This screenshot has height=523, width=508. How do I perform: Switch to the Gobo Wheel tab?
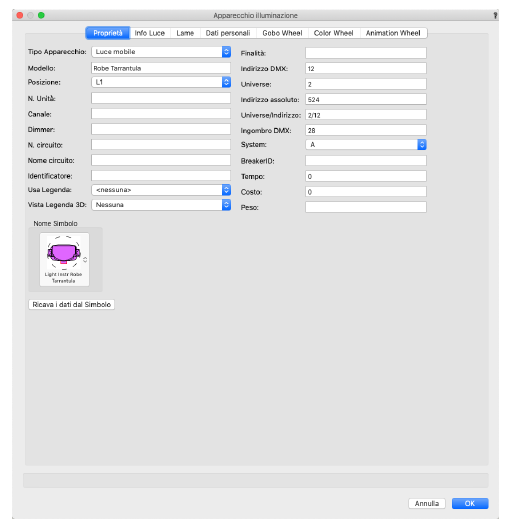[x=282, y=33]
